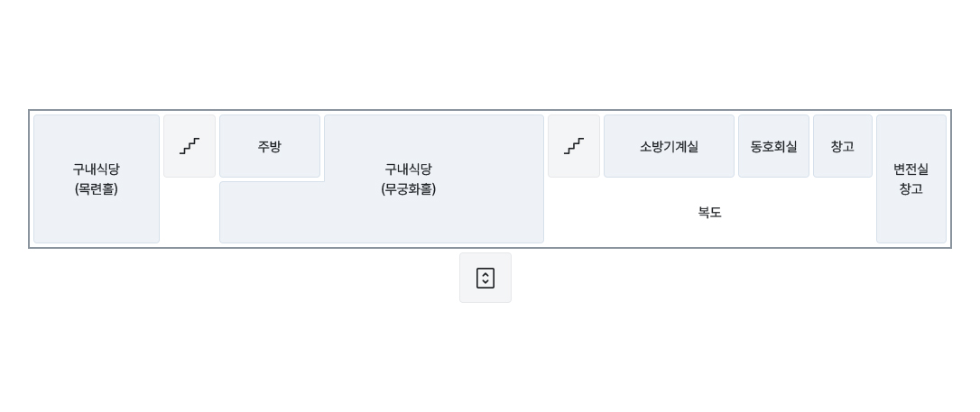Click the 소방기계실 room
The width and height of the screenshot is (980, 412).
click(x=669, y=146)
